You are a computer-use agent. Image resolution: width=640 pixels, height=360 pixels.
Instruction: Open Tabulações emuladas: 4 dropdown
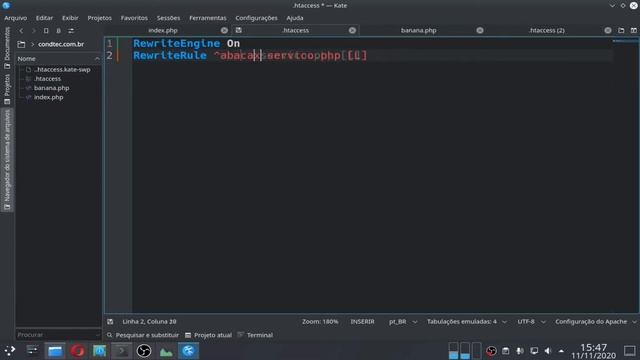click(467, 322)
